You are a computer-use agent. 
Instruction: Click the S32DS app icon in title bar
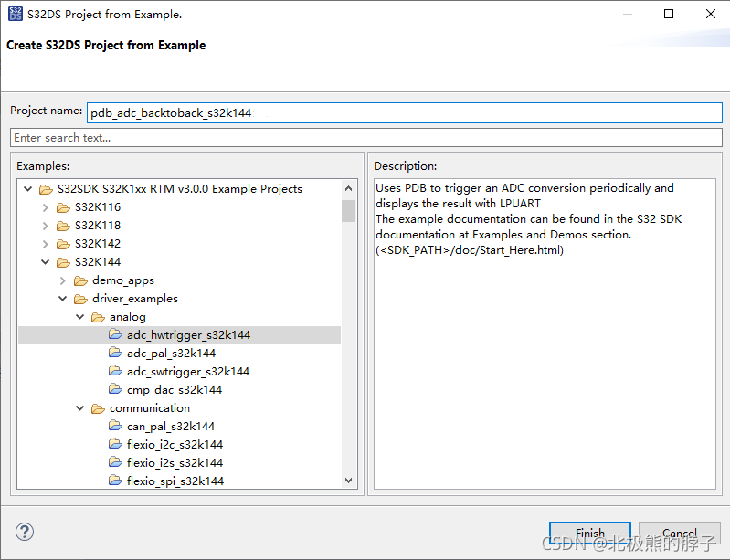coord(15,14)
